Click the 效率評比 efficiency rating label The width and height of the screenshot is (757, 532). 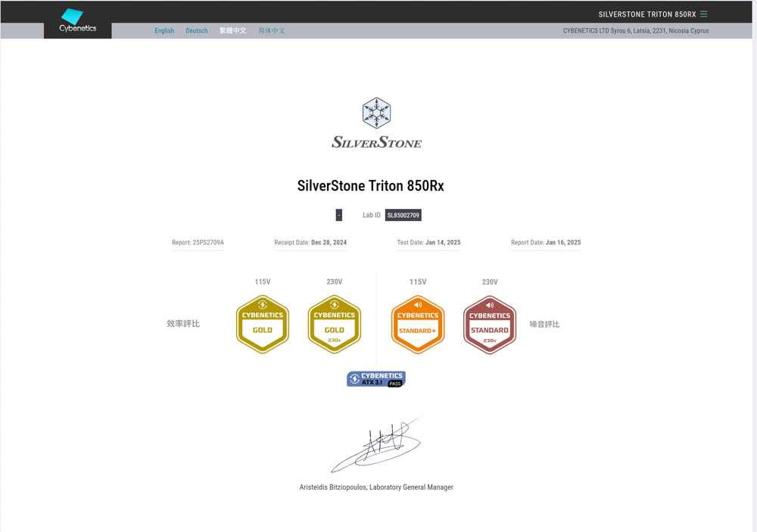(x=183, y=323)
